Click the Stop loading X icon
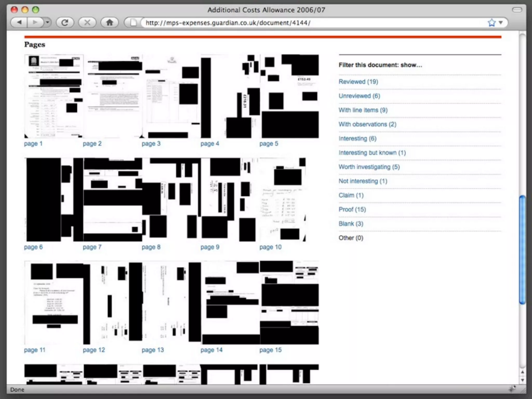The height and width of the screenshot is (399, 532). pos(87,23)
